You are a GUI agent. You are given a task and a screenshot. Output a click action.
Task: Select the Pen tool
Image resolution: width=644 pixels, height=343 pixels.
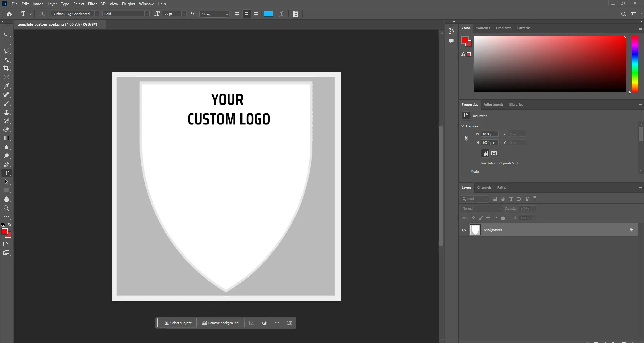[x=6, y=165]
